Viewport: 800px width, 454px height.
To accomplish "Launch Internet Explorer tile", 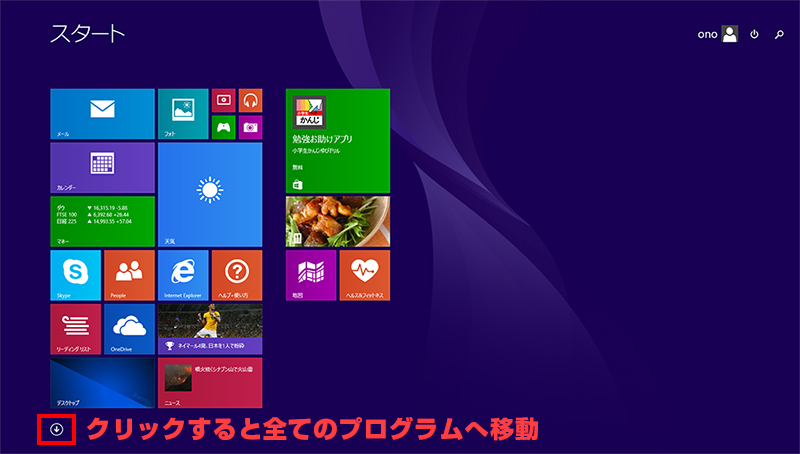I will tap(183, 275).
